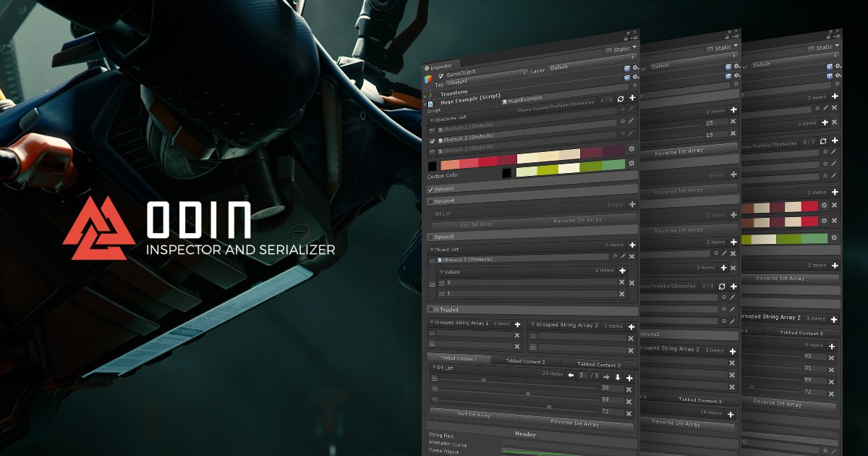Click pen edit icon on Obstacle 3 Object List row
Screen dimensions: 868x456
(x=623, y=256)
